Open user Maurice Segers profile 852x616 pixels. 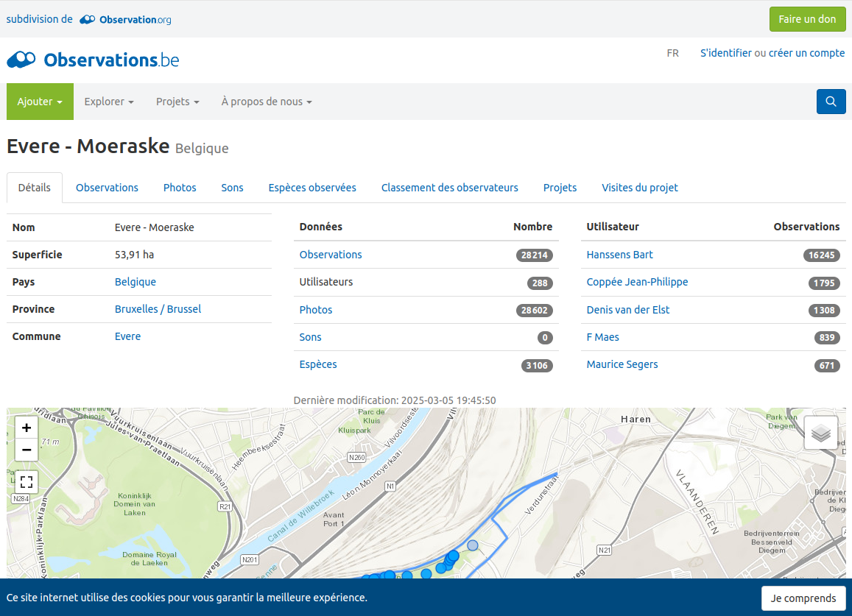pos(622,364)
